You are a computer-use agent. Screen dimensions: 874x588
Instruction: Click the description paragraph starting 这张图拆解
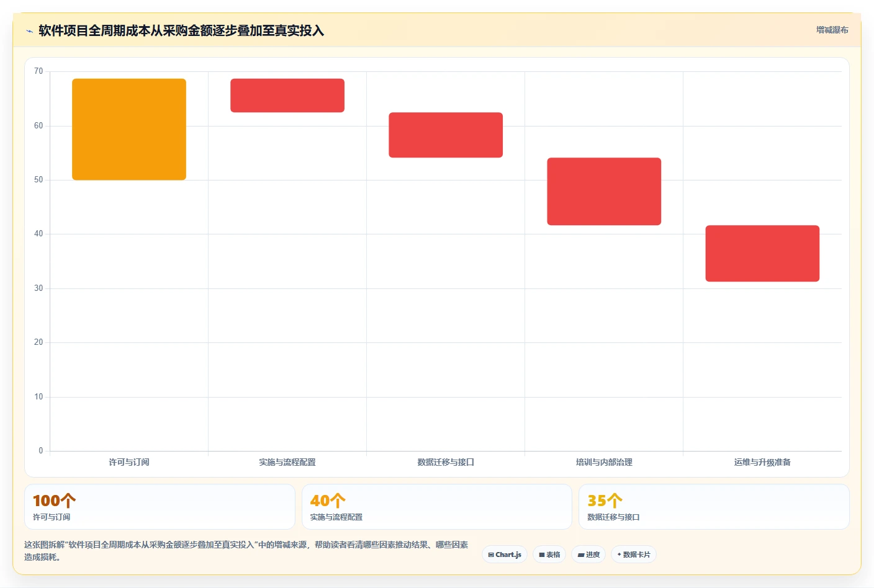coord(246,551)
